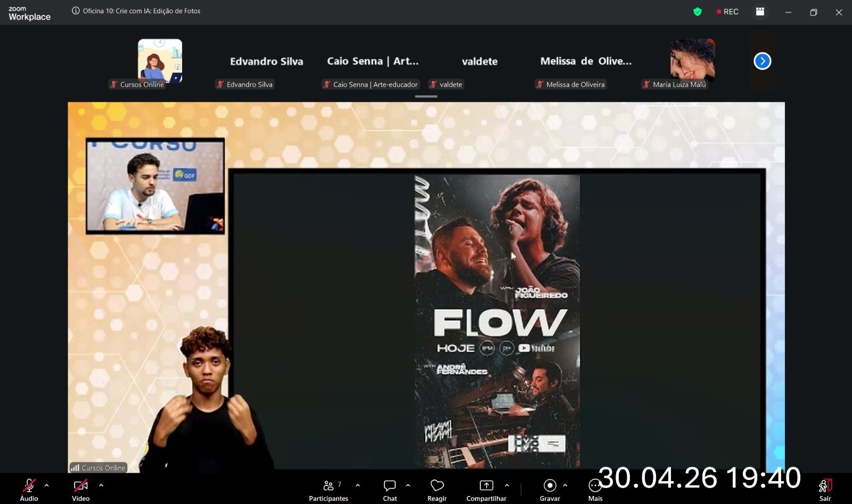
Task: Open the Reagir reactions menu
Action: 437,490
